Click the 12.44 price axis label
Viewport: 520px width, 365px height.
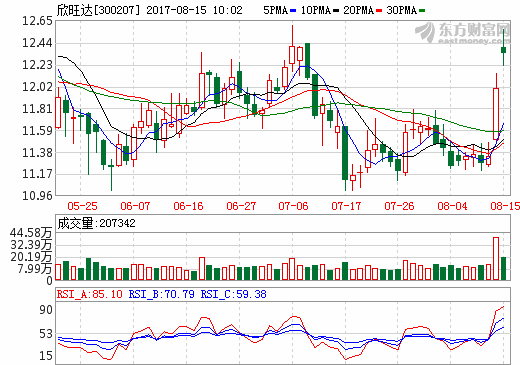(x=37, y=43)
